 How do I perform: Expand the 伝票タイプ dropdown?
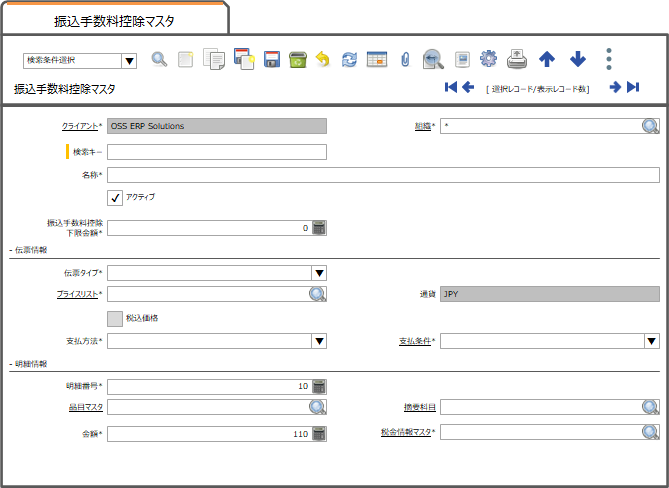point(319,273)
